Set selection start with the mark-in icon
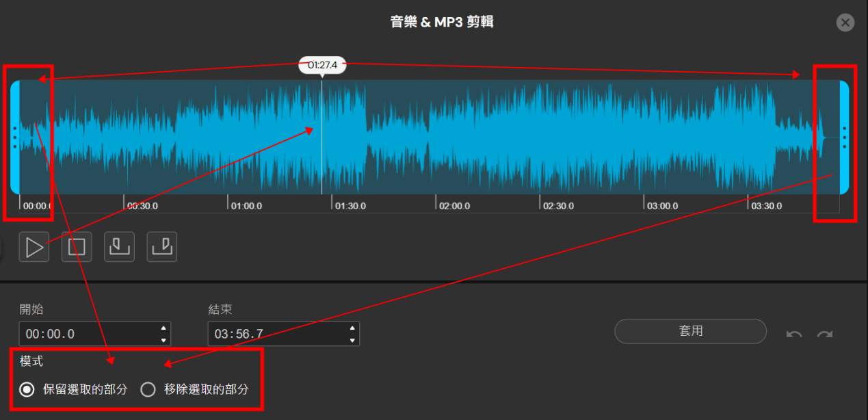 click(x=119, y=247)
